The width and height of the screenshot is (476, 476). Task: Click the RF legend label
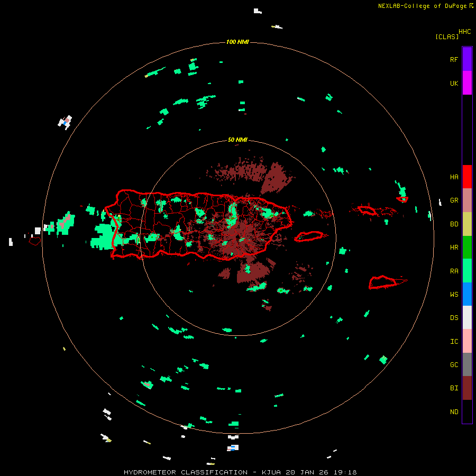coord(454,59)
